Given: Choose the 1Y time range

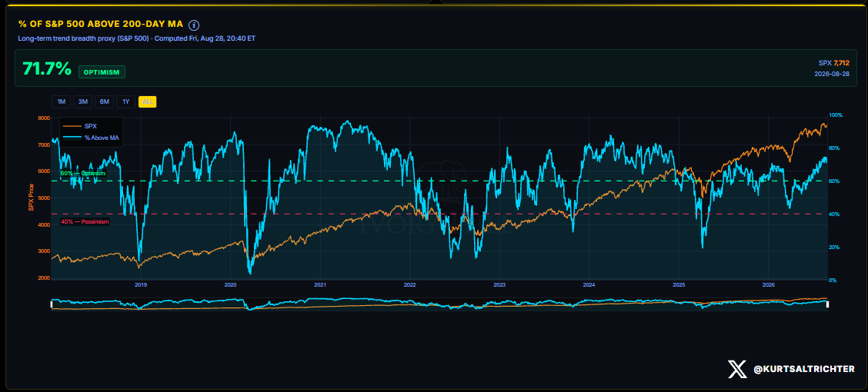Looking at the screenshot, I should click(125, 101).
